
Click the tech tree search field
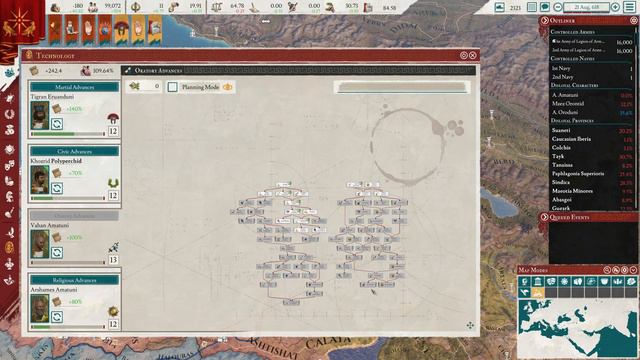click(x=401, y=87)
